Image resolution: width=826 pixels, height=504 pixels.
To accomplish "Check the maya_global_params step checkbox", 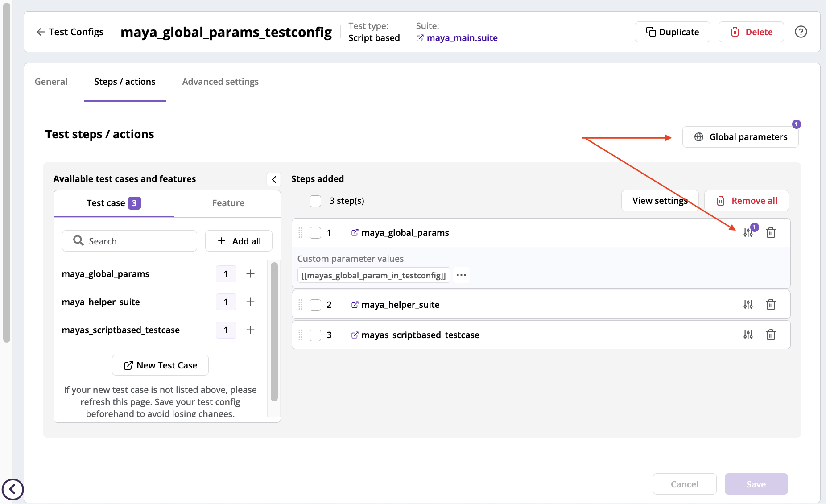I will tap(315, 232).
